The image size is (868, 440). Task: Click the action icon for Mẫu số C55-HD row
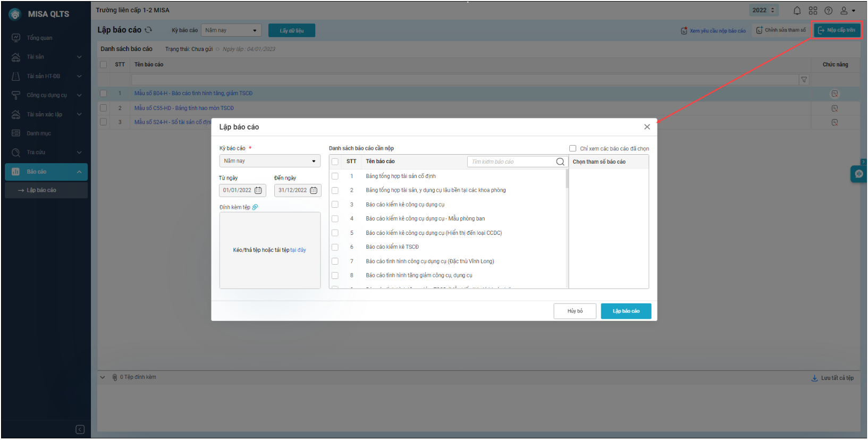(x=835, y=108)
